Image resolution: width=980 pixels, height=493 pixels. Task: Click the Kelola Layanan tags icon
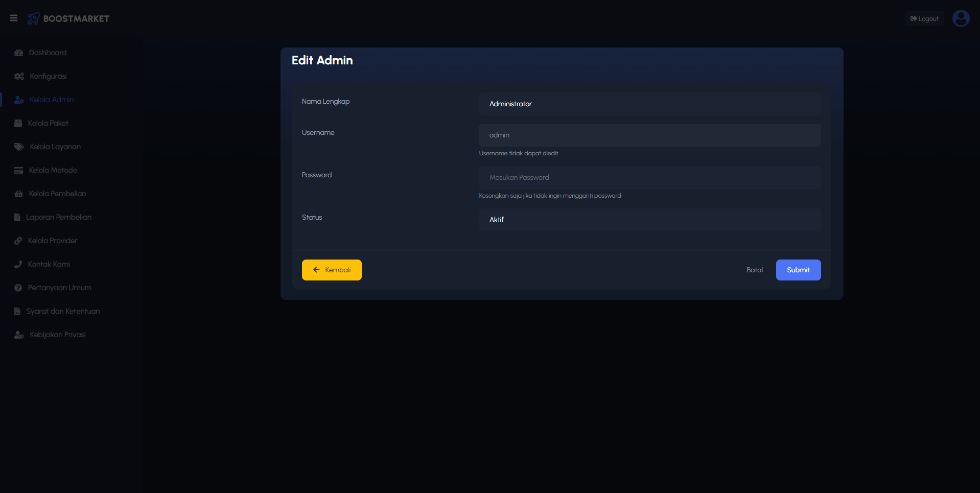click(19, 147)
